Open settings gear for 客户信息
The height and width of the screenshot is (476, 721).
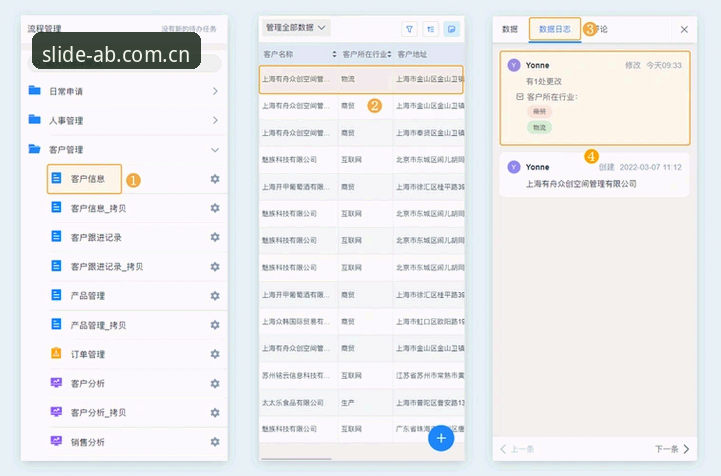[x=215, y=179]
